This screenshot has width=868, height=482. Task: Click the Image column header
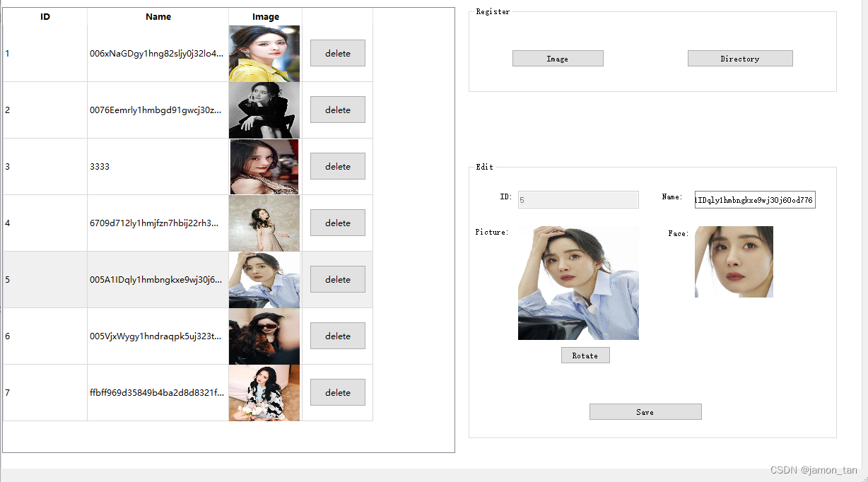point(266,16)
